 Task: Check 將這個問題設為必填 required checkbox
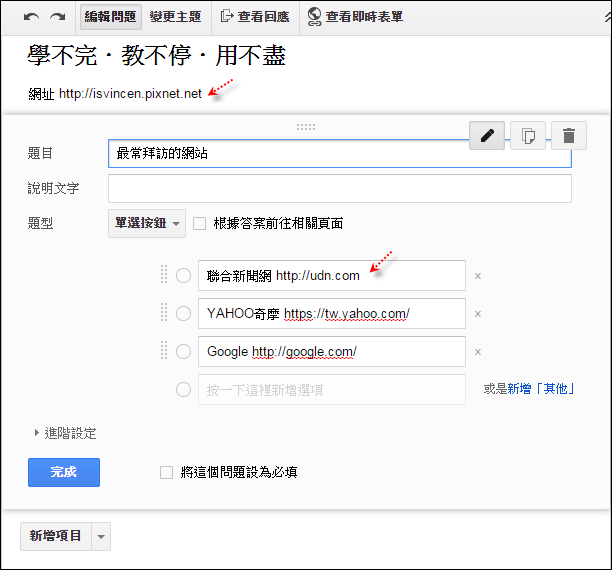click(x=166, y=472)
